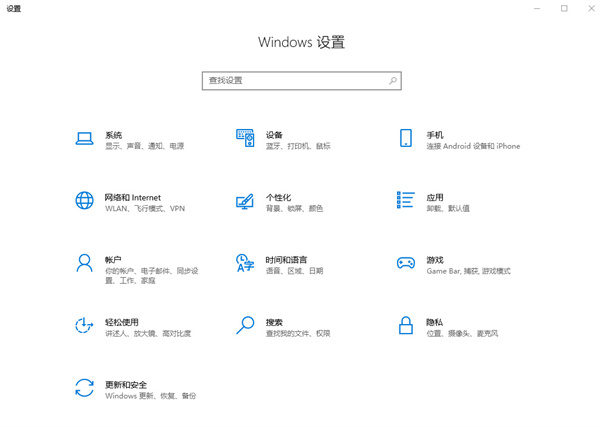
Task: Open the 设备 settings title
Action: 274,135
